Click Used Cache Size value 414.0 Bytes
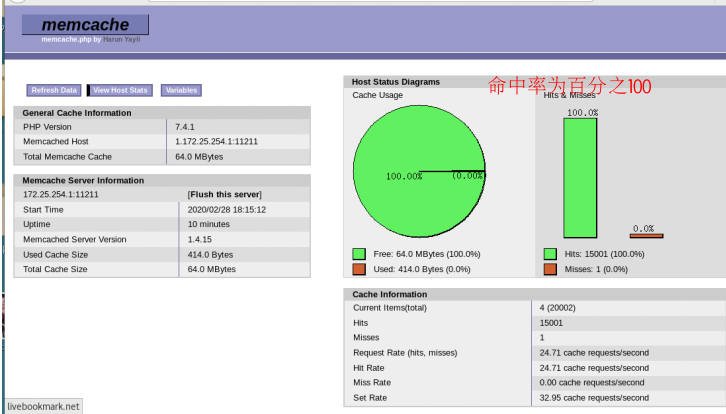The image size is (726, 414). click(210, 255)
